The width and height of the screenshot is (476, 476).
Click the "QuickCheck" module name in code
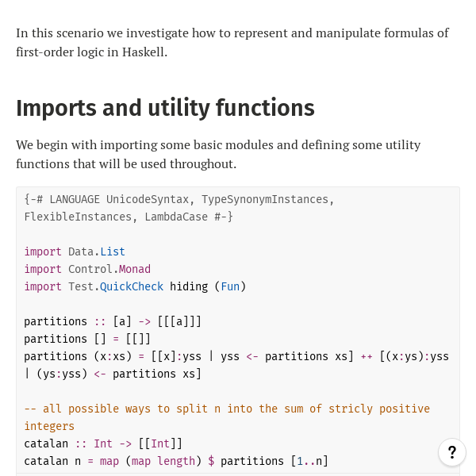point(132,286)
